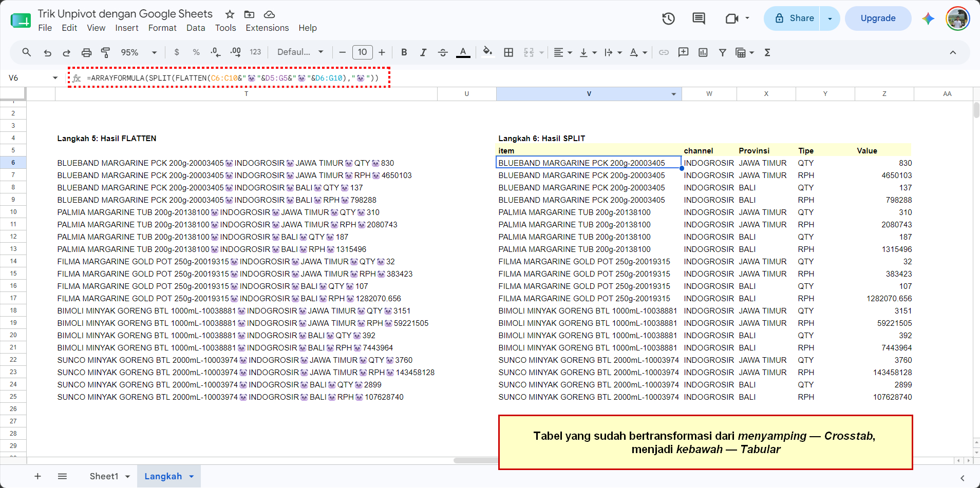Click the Upgrade button
The image size is (980, 488).
coord(878,18)
